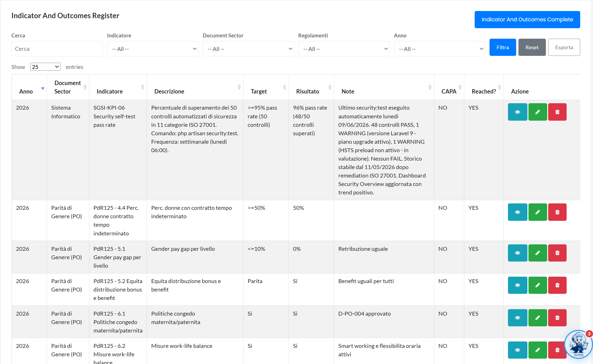Image resolution: width=593 pixels, height=364 pixels.
Task: Edit the PdR125 - 4.4 indicator row
Action: [x=537, y=212]
